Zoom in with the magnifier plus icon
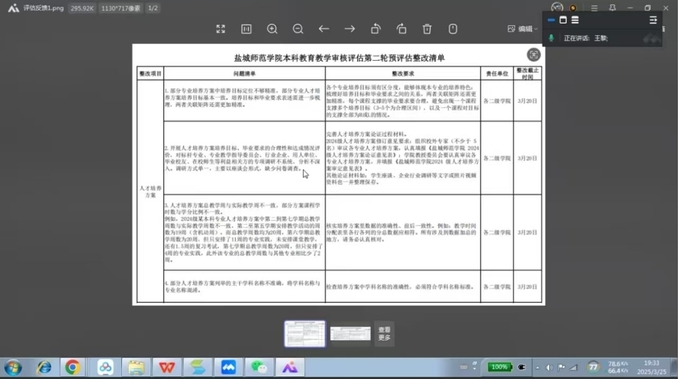Image resolution: width=678 pixels, height=379 pixels. 272,29
